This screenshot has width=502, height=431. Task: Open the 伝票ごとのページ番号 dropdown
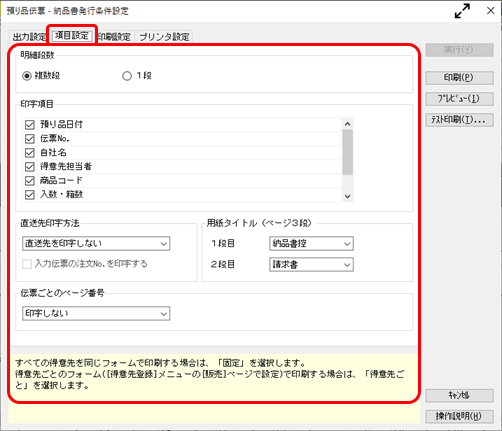96,314
